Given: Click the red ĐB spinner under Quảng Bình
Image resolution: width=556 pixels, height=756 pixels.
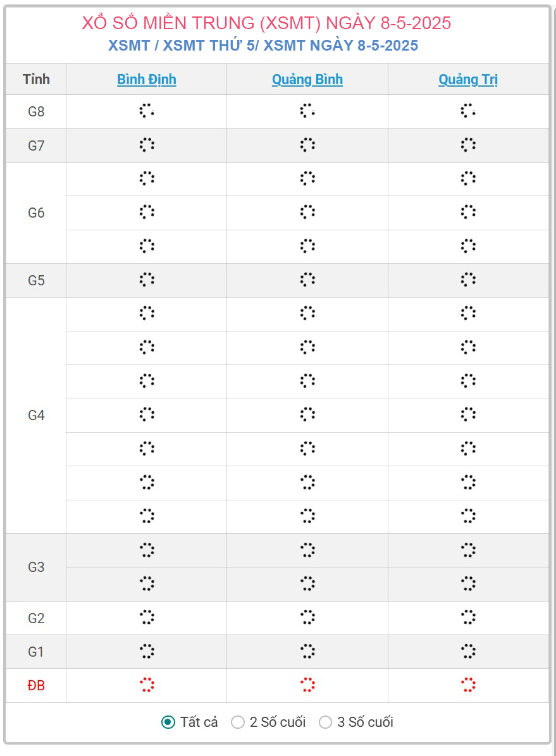Looking at the screenshot, I should [x=307, y=685].
